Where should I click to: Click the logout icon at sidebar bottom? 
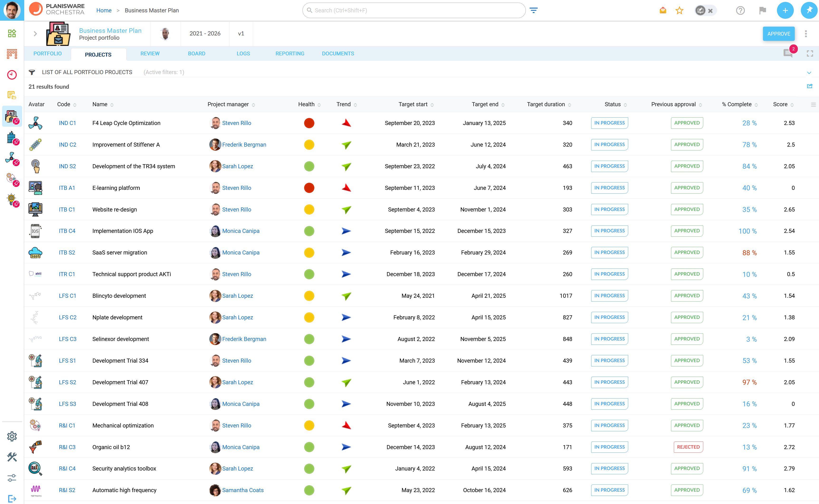(12, 499)
